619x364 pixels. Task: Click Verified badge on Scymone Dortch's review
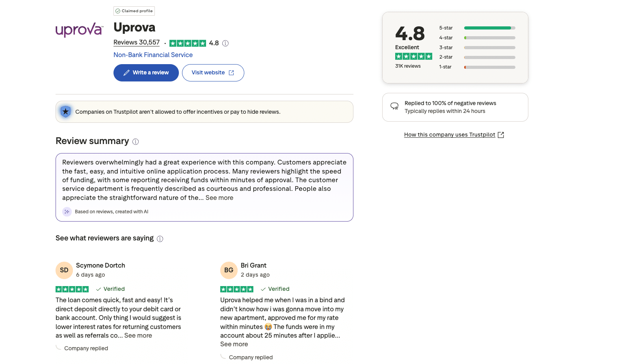click(x=110, y=289)
